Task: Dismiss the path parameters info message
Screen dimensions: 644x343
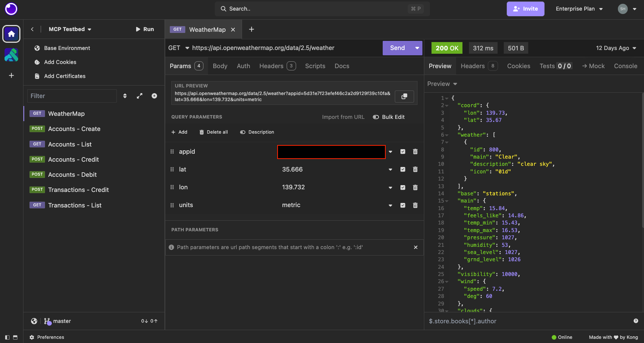Action: [416, 247]
